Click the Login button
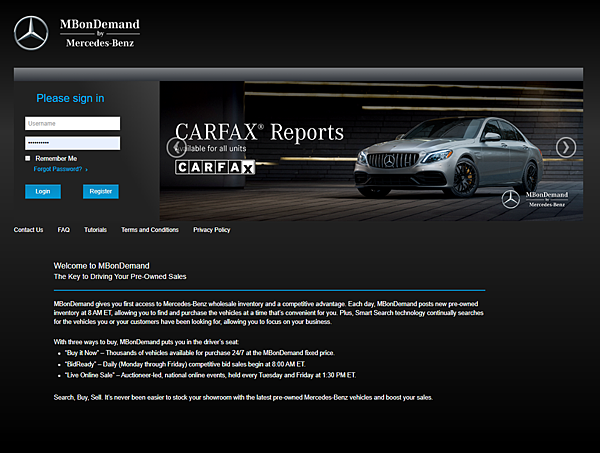 [43, 191]
